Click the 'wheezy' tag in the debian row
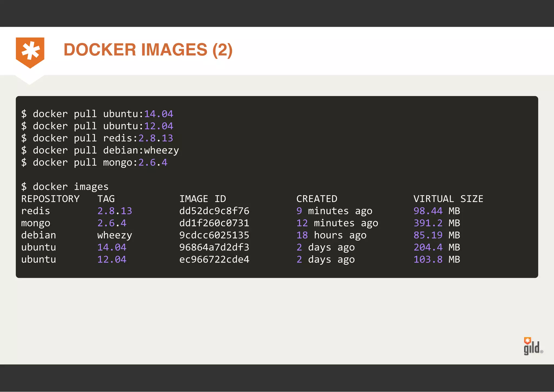 point(115,236)
